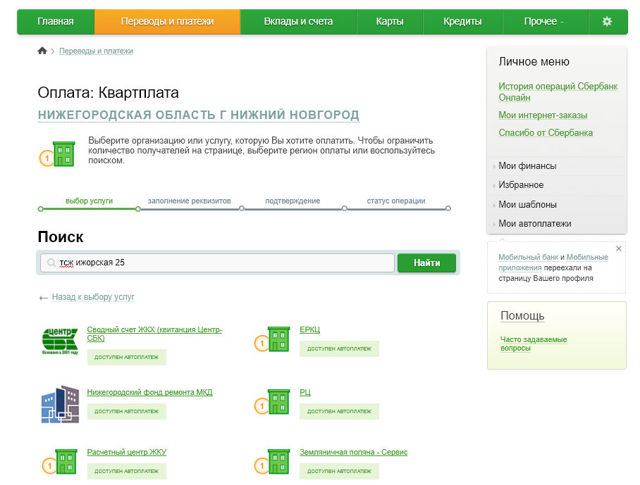This screenshot has height=485, width=640.
Task: Click Земляничная поляна - Сервис building icon
Action: tap(272, 462)
